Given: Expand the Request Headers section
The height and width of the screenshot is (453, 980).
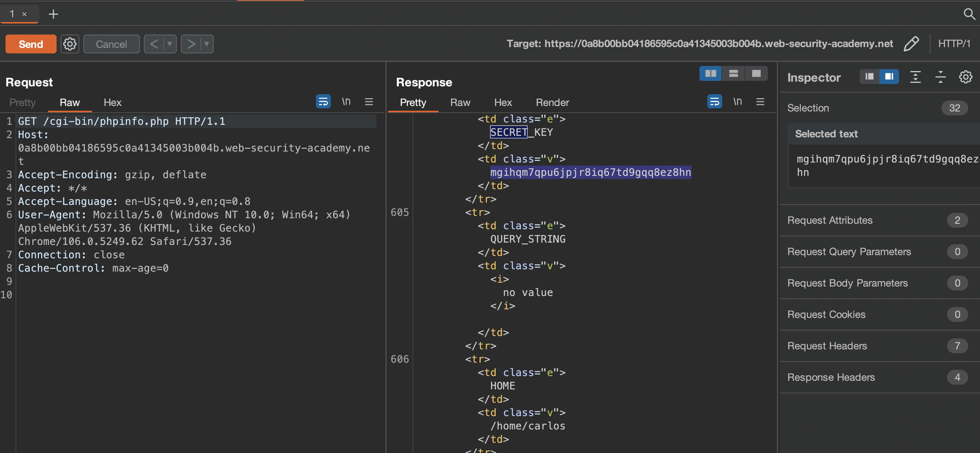Looking at the screenshot, I should 827,346.
